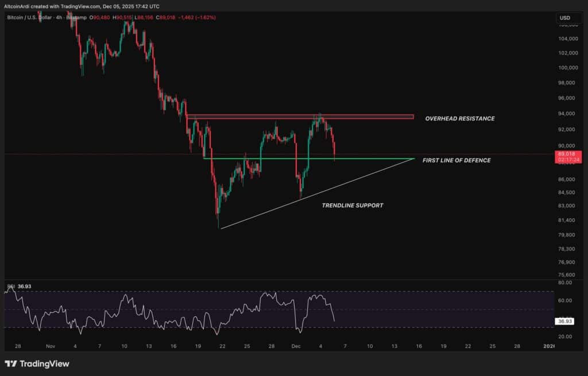Click the RSI indicator legend label
The image size is (588, 376).
click(x=11, y=286)
